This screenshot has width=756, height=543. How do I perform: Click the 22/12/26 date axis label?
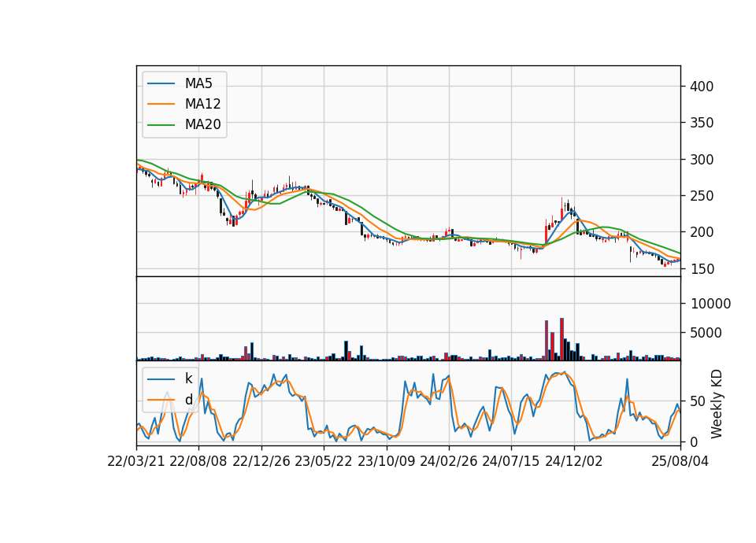pyautogui.click(x=261, y=461)
